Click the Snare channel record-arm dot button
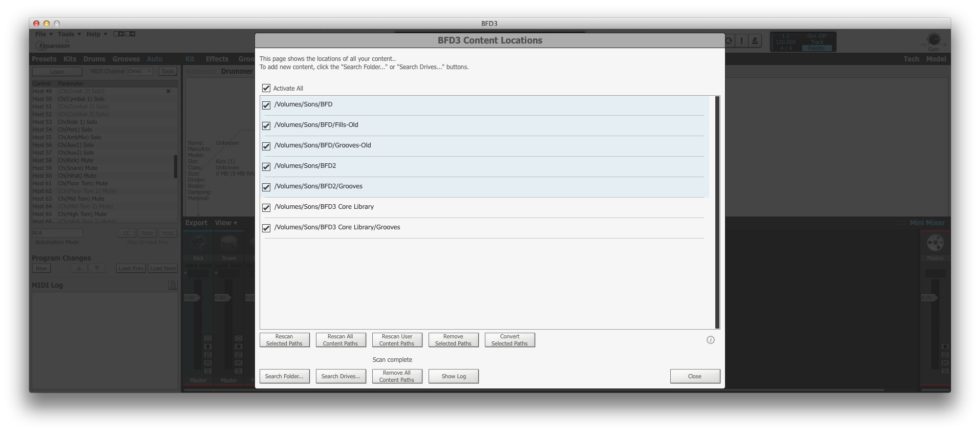The width and height of the screenshot is (980, 433). 239,347
